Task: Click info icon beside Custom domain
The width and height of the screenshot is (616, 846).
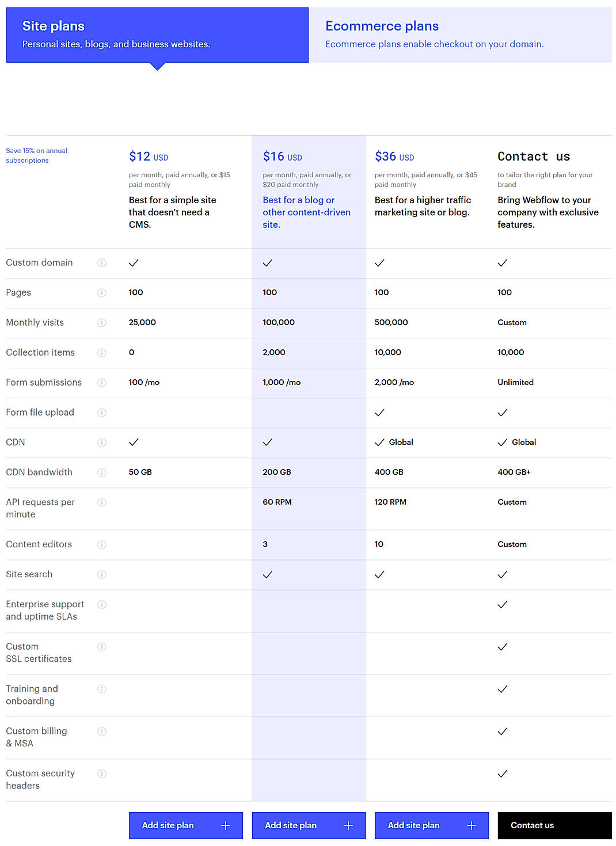Action: coord(102,263)
